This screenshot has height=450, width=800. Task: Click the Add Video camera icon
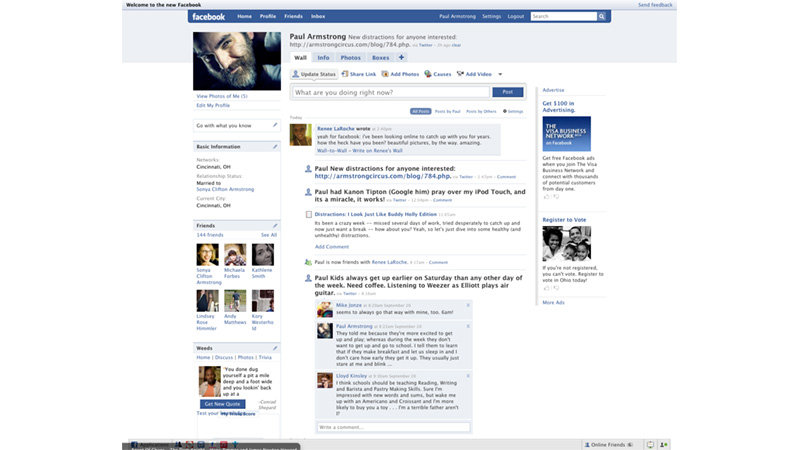[x=460, y=74]
